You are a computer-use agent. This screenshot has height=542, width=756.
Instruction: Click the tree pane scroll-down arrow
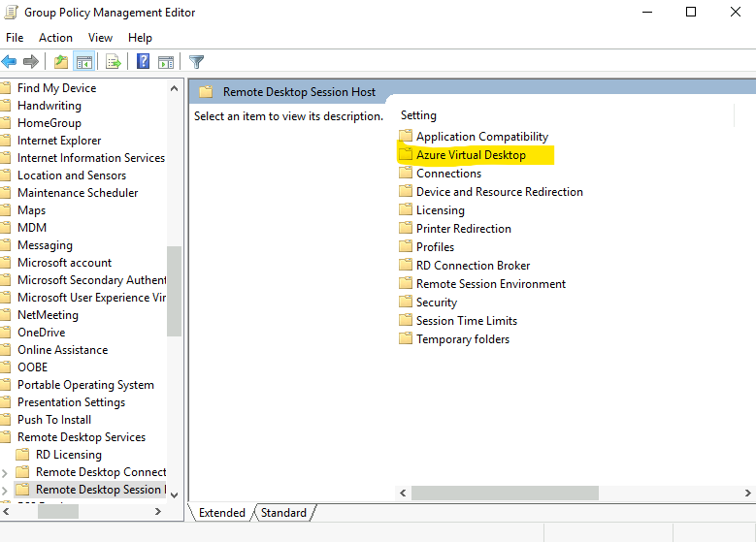coord(175,494)
